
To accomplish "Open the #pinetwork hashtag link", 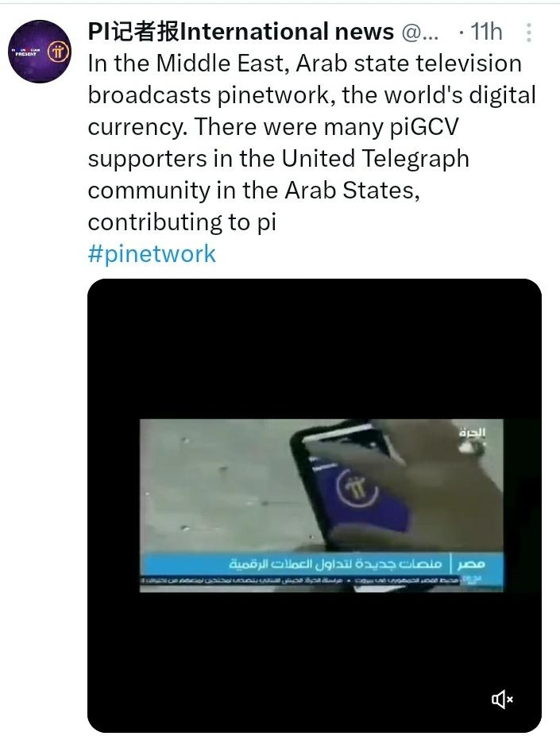I will click(x=152, y=253).
